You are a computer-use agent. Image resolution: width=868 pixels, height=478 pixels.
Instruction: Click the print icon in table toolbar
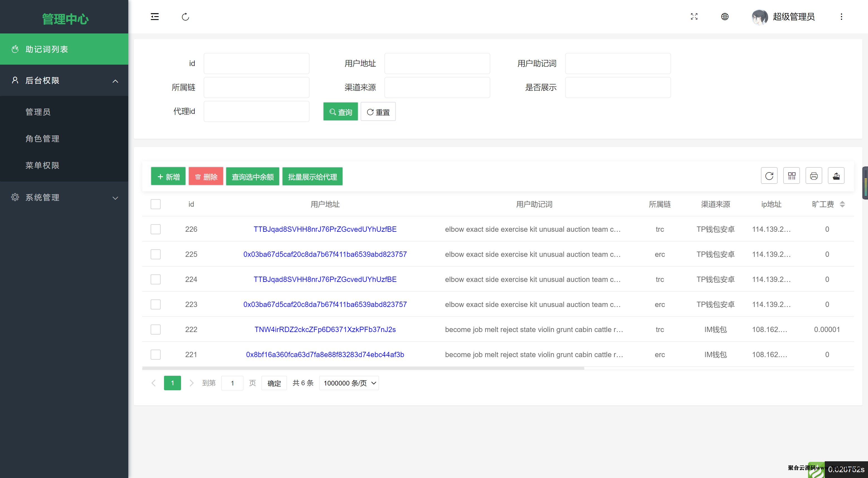point(814,175)
